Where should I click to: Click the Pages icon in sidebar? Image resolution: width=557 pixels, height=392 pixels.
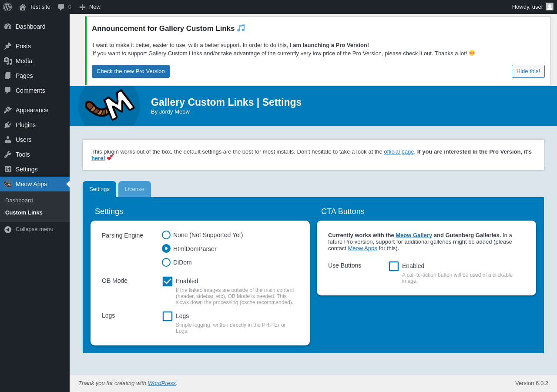8,76
